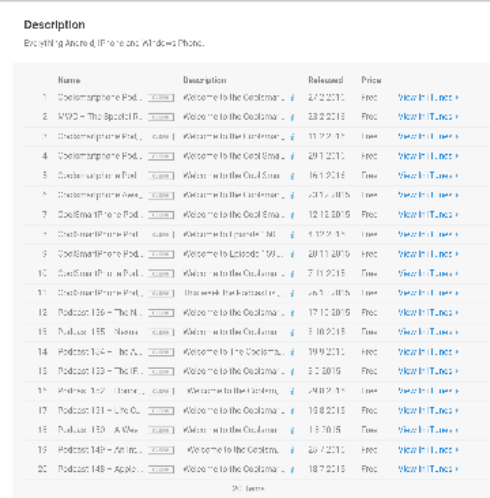This screenshot has width=490, height=498.
Task: Show description info for the MWC Special episode
Action: (292, 117)
